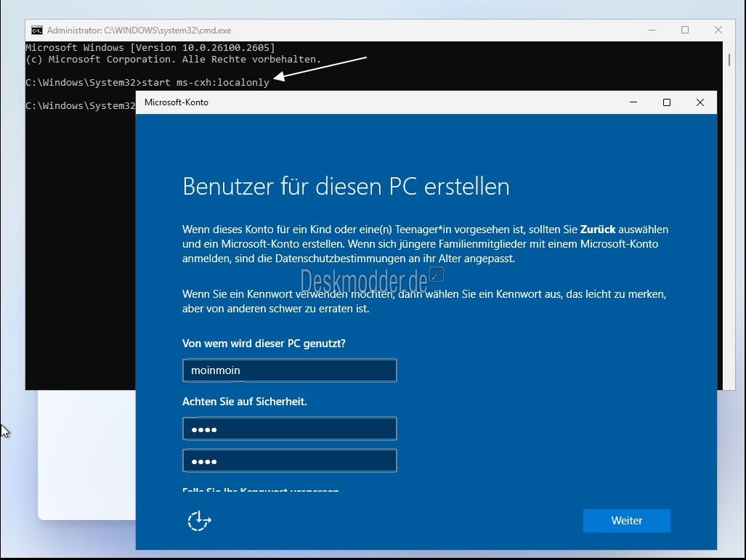
Task: Click the '(c) Microsoft Corporation' copyright line
Action: pos(173,60)
